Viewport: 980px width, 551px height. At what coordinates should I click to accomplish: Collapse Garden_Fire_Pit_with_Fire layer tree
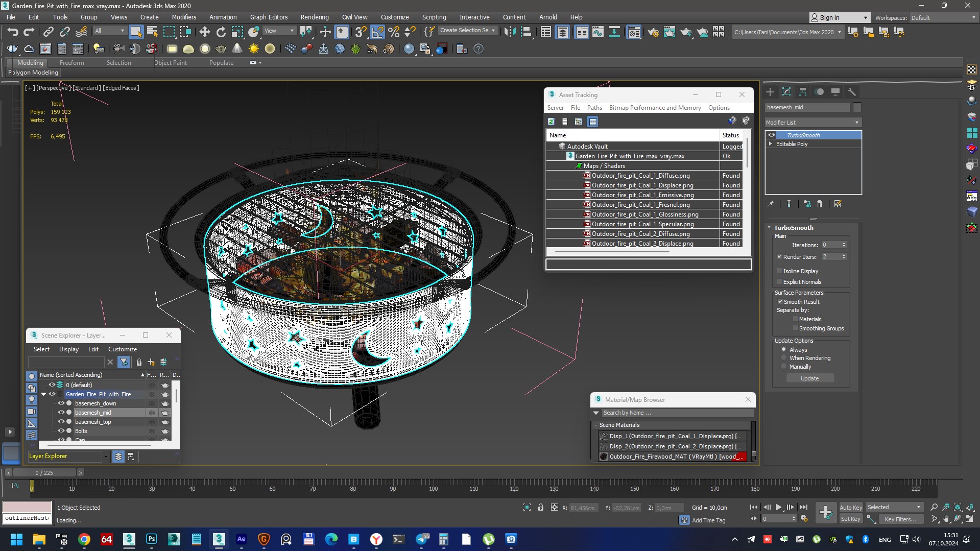pos(44,394)
